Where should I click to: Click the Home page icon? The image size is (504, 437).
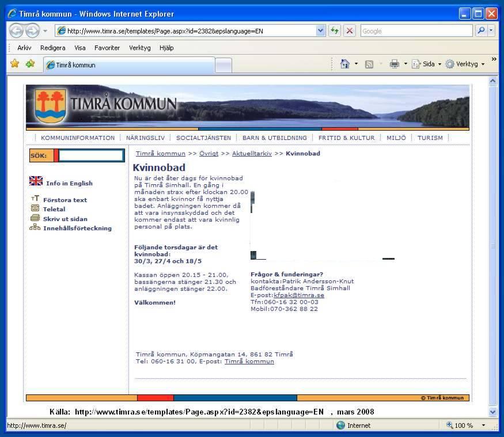pyautogui.click(x=344, y=64)
